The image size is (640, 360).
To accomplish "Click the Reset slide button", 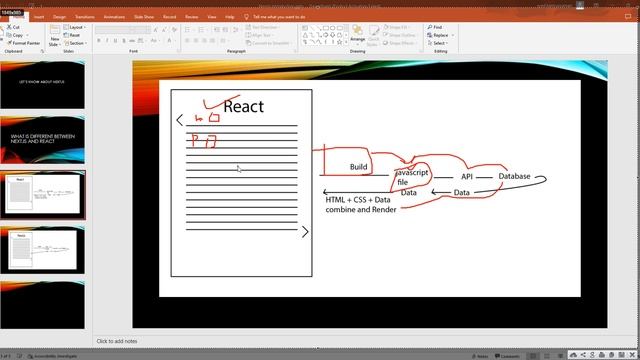I will (x=72, y=35).
